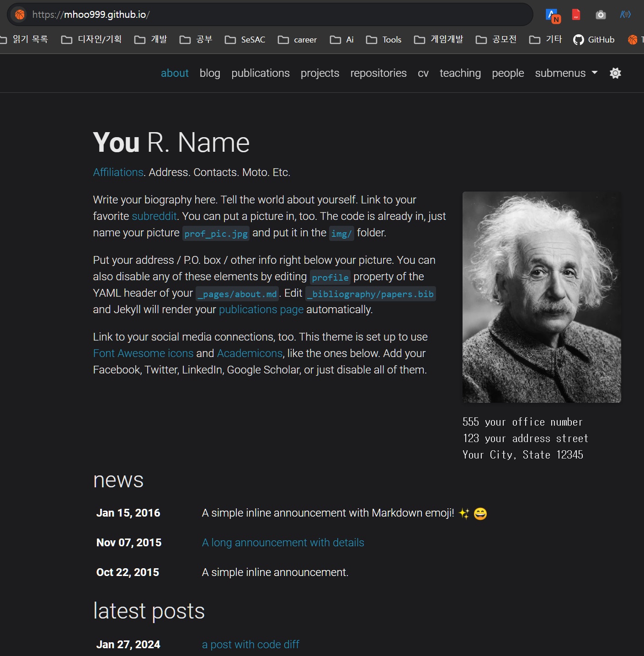Open the SeSAC bookmark folder
The height and width of the screenshot is (656, 644).
coord(245,40)
